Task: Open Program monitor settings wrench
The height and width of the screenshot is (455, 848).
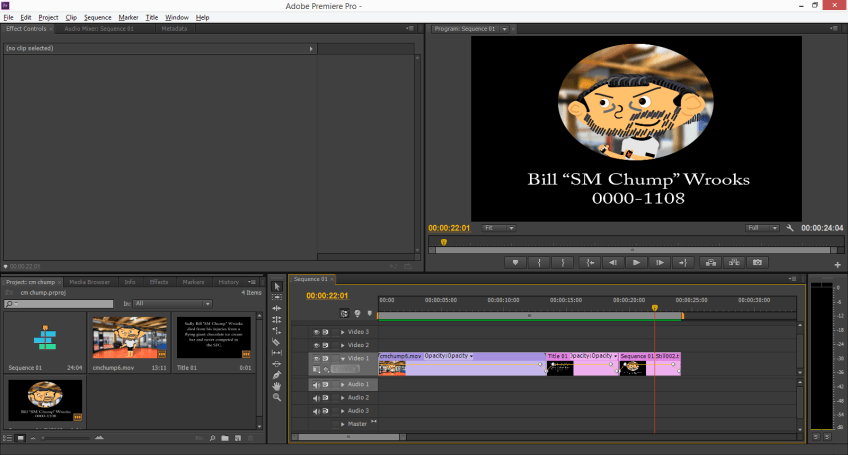Action: pyautogui.click(x=790, y=228)
